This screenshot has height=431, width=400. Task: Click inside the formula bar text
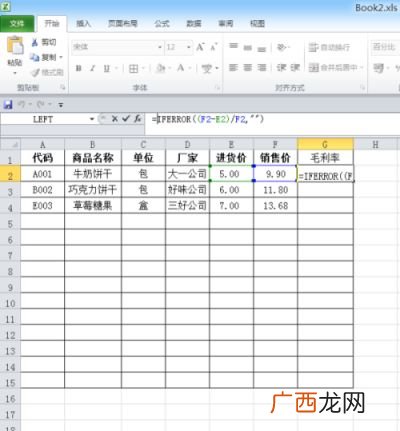(x=208, y=119)
